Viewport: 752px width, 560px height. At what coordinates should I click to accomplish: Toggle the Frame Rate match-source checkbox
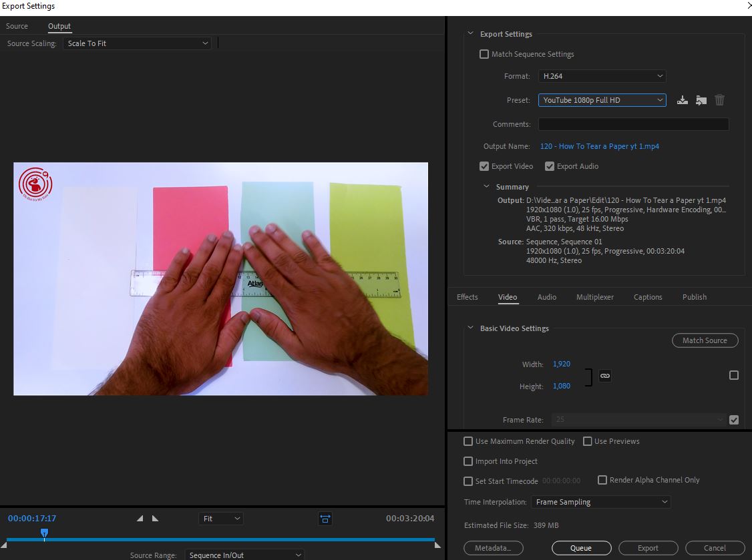[734, 420]
